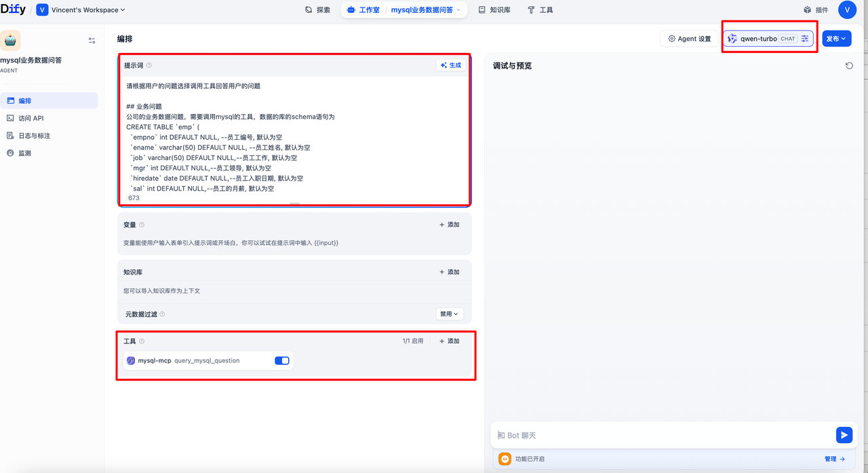Click the Dify logo
Viewport: 868px width, 473px height.
click(13, 10)
